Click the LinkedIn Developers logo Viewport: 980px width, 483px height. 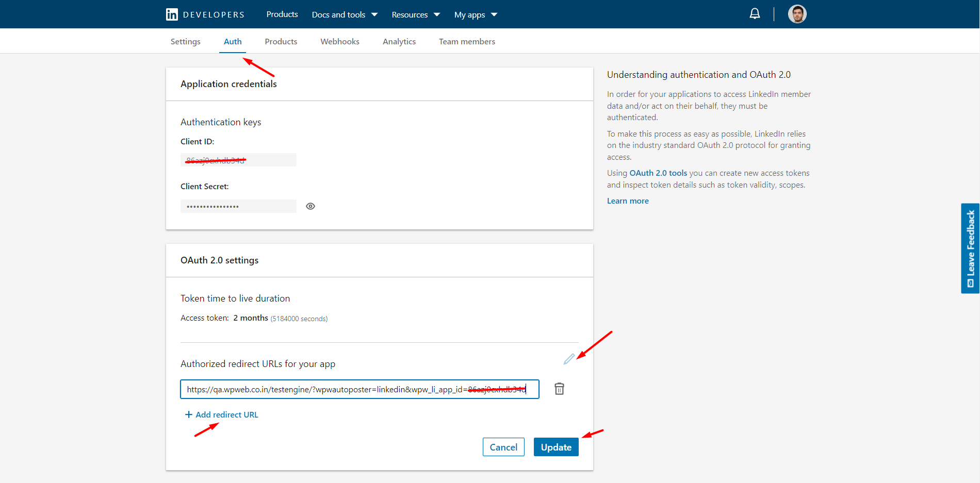[x=205, y=14]
